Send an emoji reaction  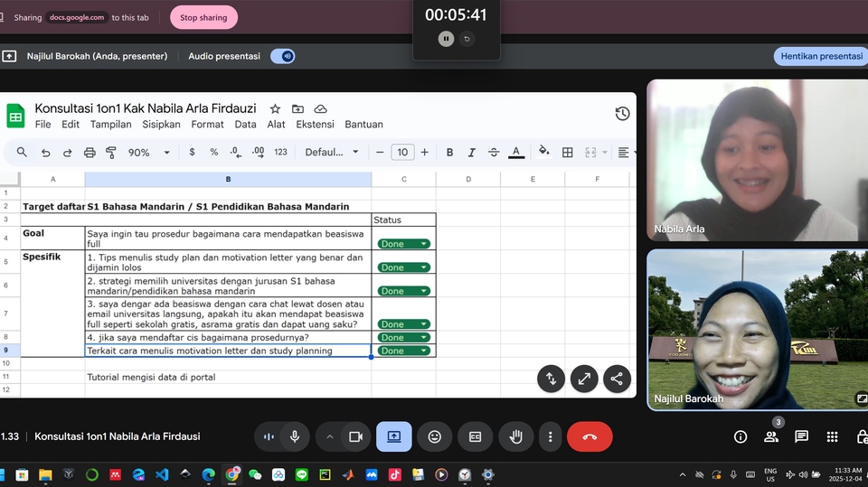[x=435, y=436]
